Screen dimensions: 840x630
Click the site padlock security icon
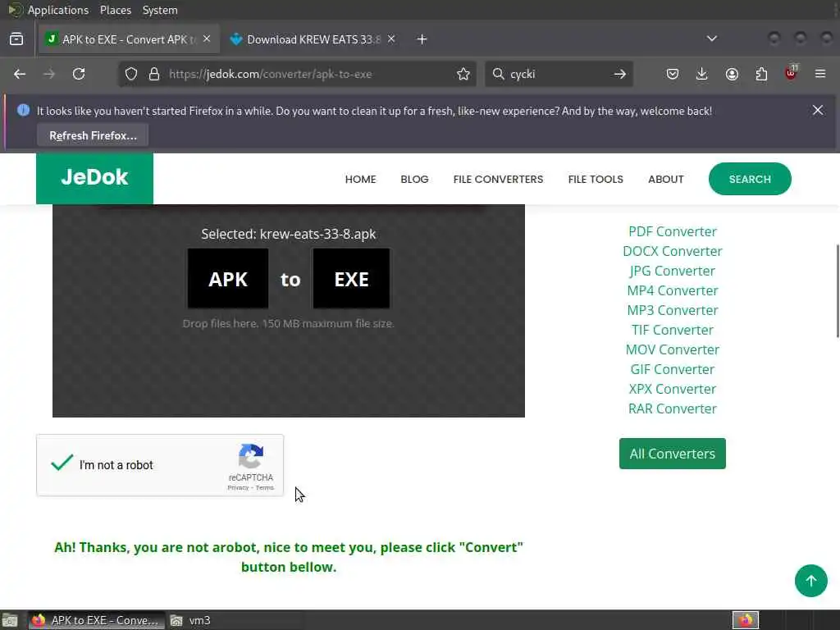point(154,74)
